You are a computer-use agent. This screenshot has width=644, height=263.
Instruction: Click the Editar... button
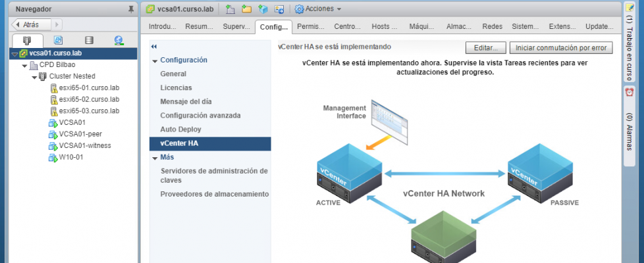click(486, 48)
